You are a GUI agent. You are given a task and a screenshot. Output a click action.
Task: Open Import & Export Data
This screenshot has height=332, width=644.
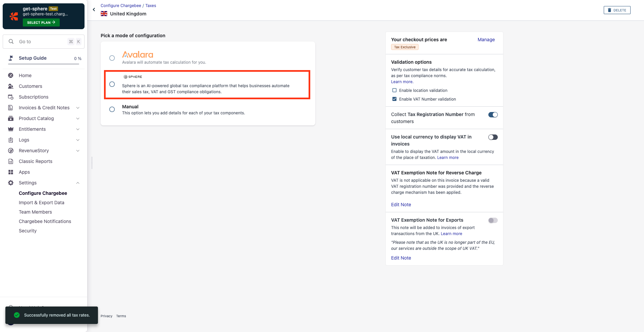click(x=41, y=203)
